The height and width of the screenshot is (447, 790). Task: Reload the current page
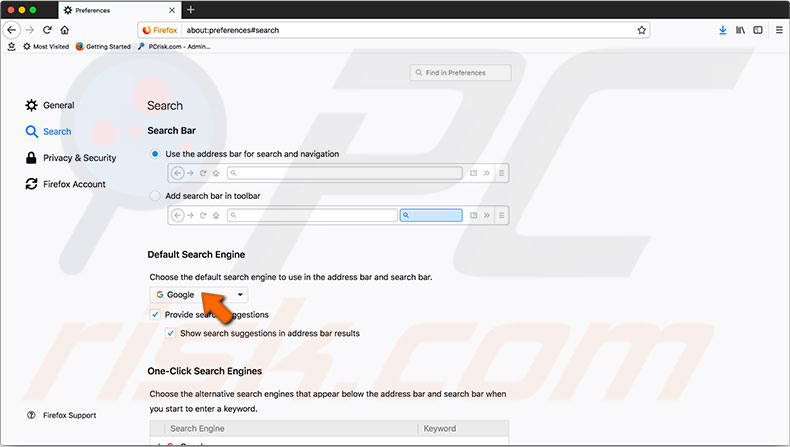47,30
